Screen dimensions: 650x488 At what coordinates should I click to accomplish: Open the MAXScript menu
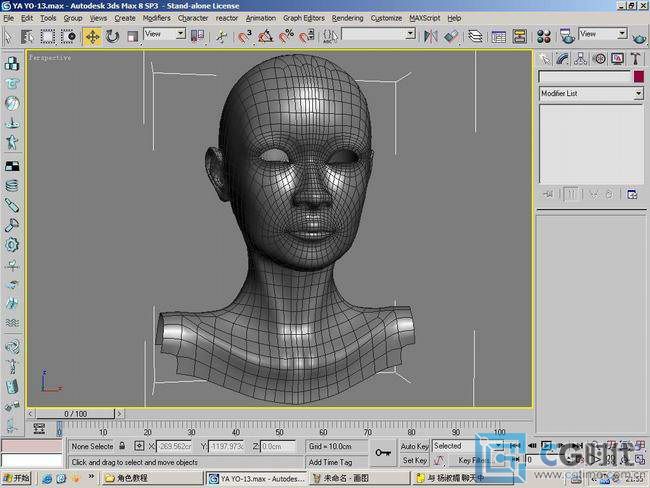pos(424,18)
